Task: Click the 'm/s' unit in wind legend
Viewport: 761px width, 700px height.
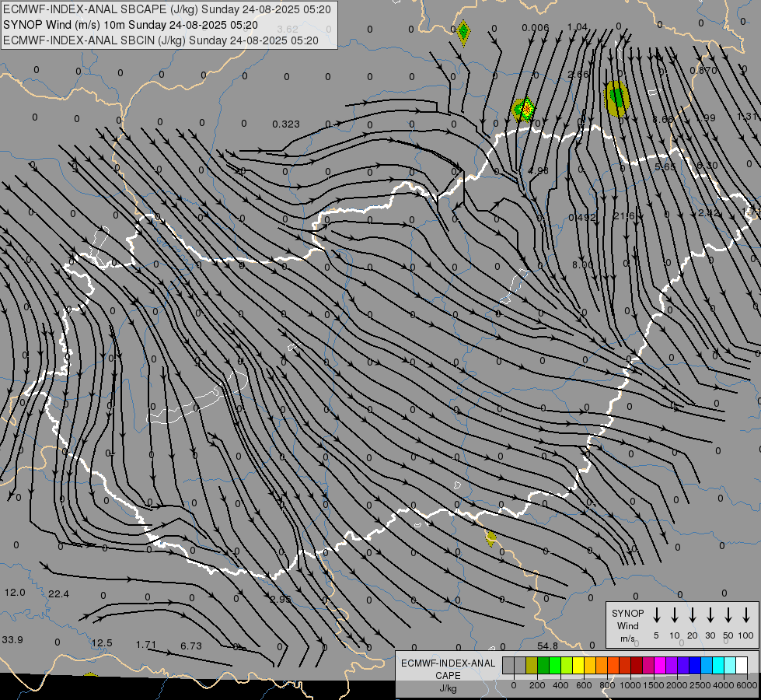Action: click(x=627, y=639)
